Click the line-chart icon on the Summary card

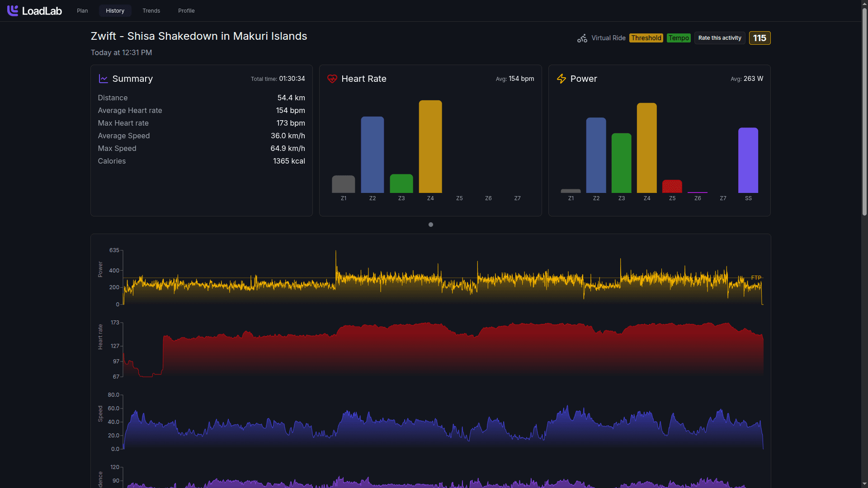[x=103, y=79]
